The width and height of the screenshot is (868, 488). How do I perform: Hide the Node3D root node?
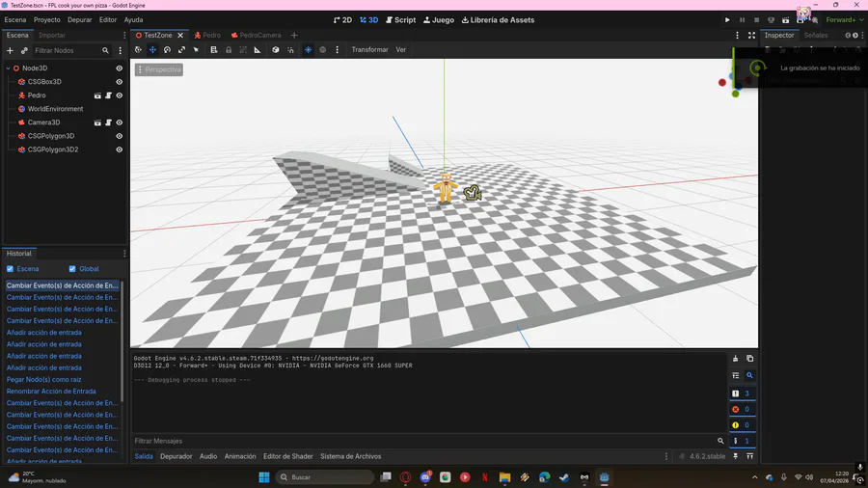(x=119, y=68)
